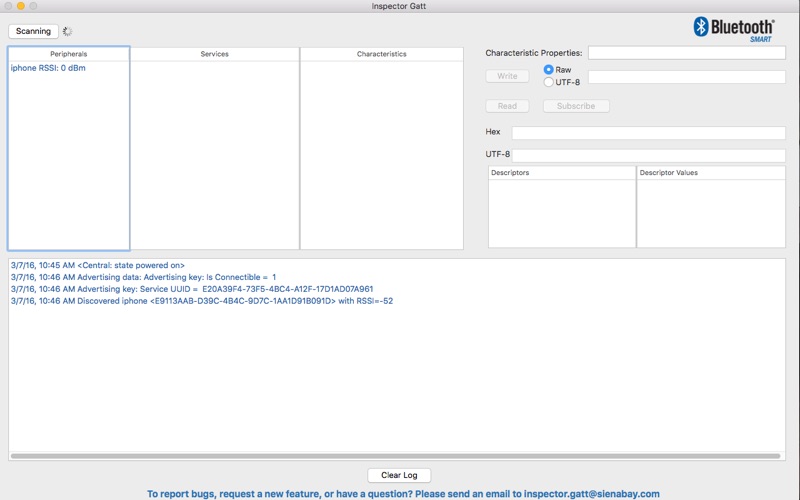Click the Peripherals column header

pyautogui.click(x=68, y=54)
